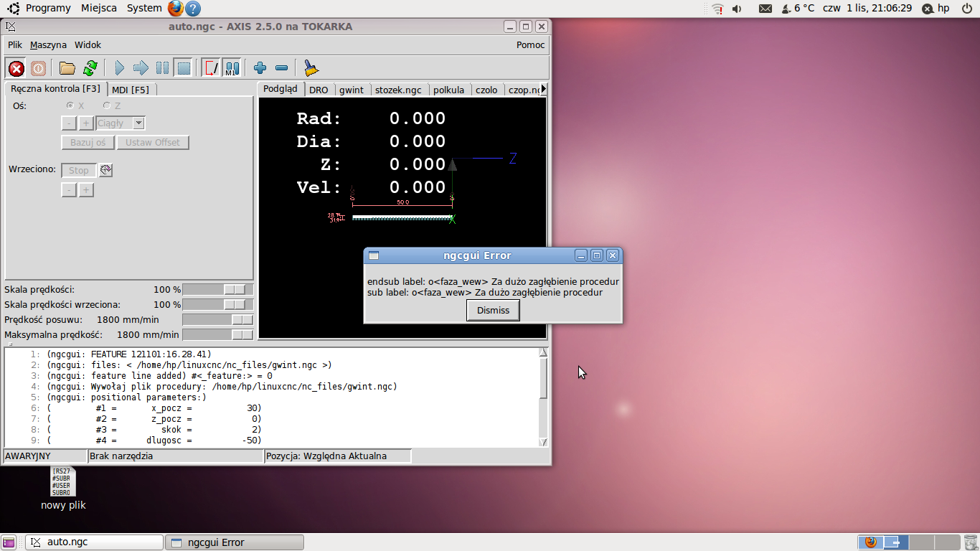Click the spindle clockwise rotation icon
This screenshot has width=980, height=551.
(x=105, y=170)
